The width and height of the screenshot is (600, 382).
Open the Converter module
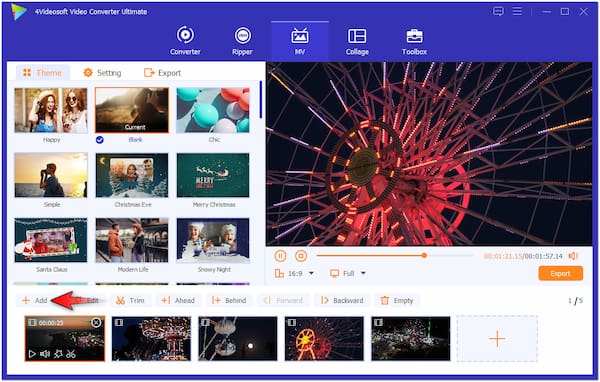tap(185, 41)
